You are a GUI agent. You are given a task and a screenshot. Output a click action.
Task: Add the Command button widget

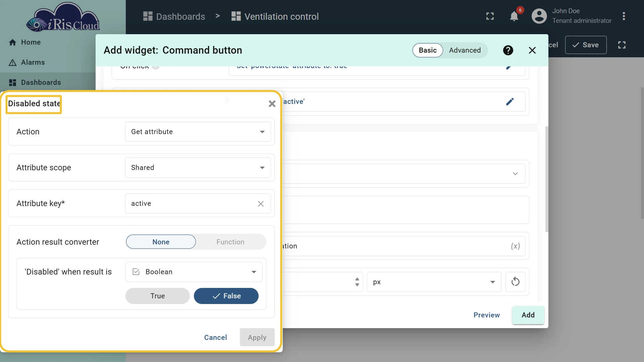528,315
